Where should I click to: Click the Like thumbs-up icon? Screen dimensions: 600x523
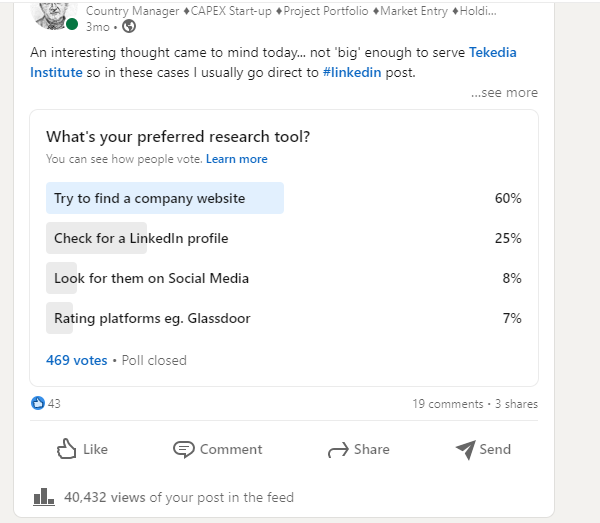[x=67, y=449]
